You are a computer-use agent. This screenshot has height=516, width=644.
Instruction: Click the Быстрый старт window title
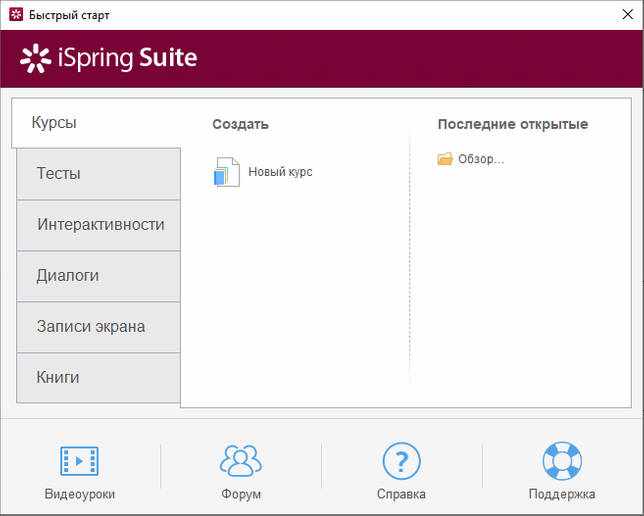(69, 15)
